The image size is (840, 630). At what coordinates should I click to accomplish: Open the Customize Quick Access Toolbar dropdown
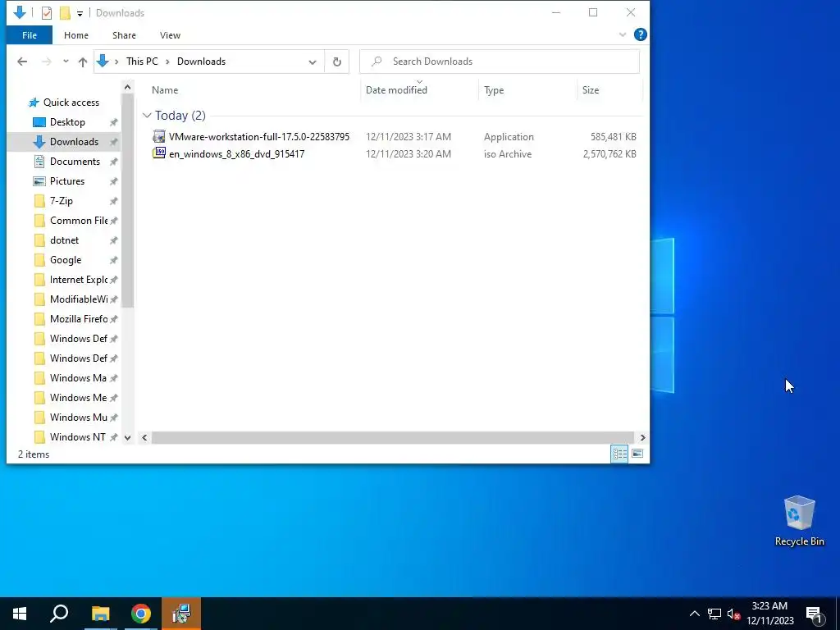80,13
